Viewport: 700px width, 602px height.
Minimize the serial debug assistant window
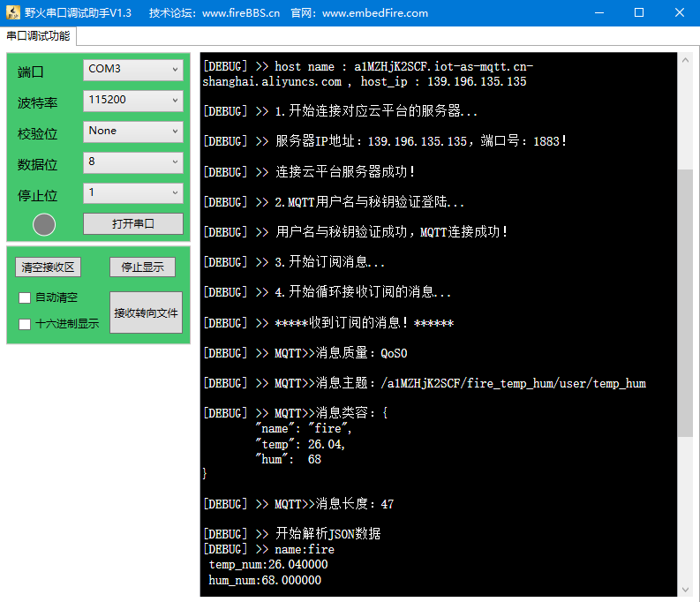click(x=599, y=12)
